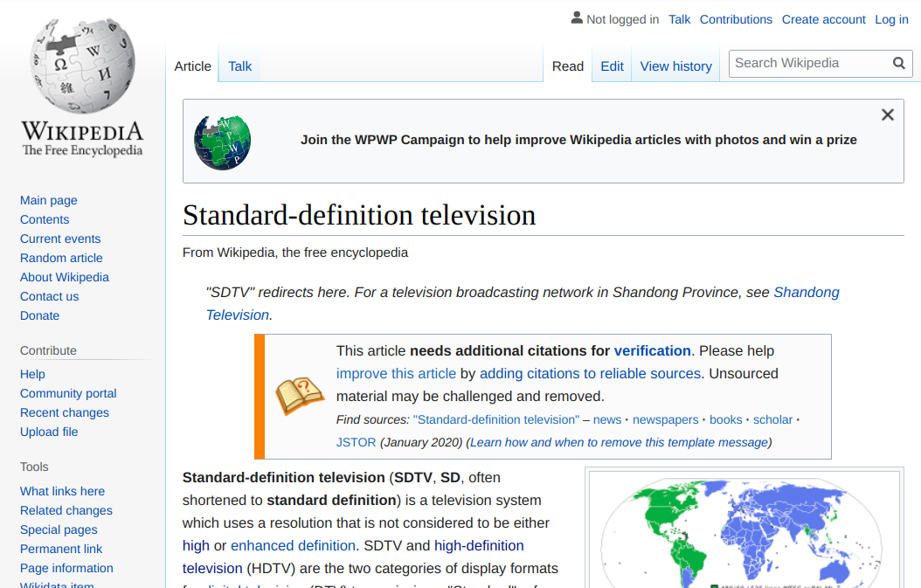Find sources via news link
The height and width of the screenshot is (588, 921).
606,420
